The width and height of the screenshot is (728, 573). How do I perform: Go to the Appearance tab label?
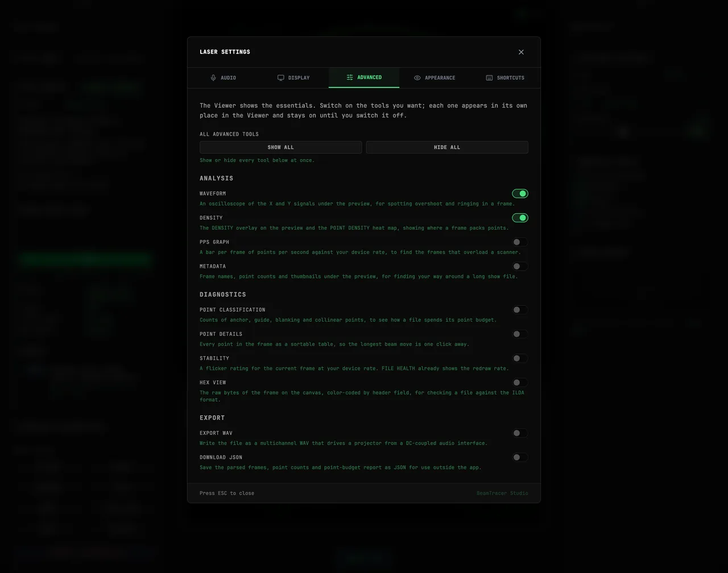(x=440, y=78)
